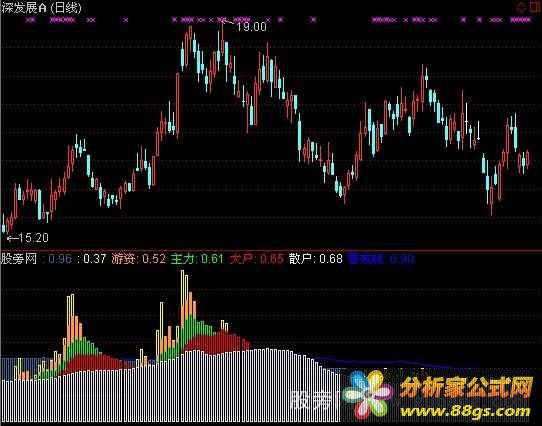Screen dimensions: 542x426
Task: Click the red divider line between chart panes
Action: coord(271,250)
